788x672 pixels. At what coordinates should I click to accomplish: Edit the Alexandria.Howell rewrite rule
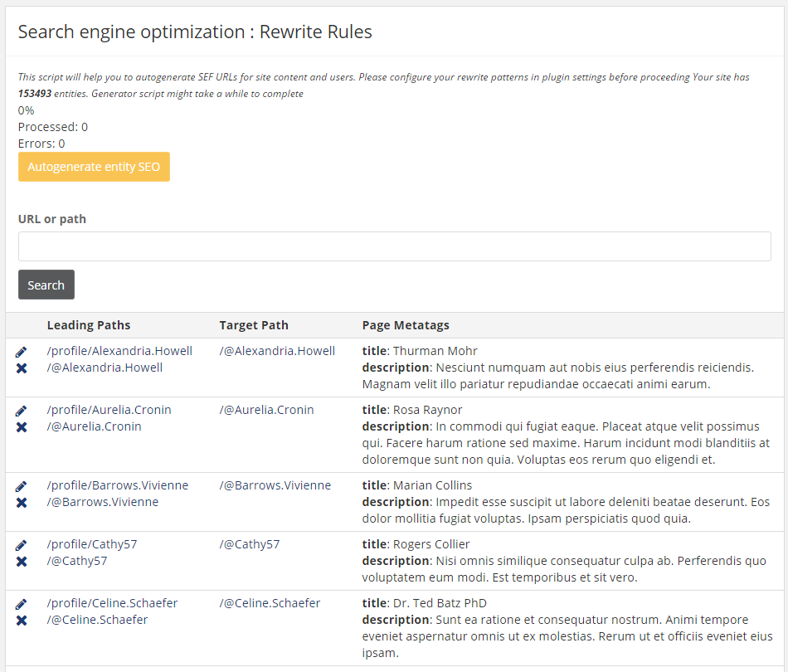pyautogui.click(x=21, y=352)
